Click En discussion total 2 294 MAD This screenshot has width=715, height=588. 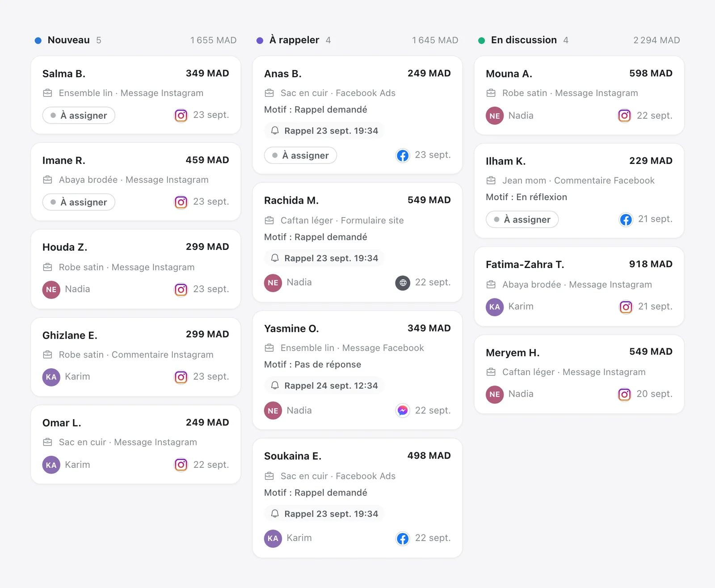656,40
